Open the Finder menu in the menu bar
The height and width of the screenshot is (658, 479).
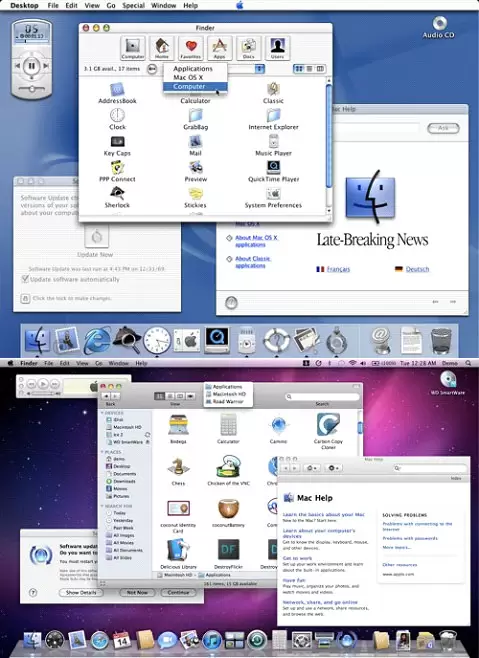29,363
